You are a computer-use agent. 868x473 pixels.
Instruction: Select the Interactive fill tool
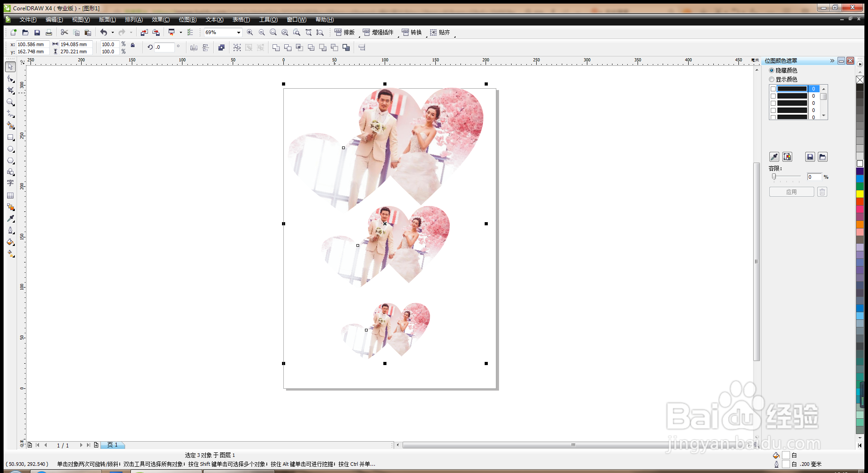click(10, 254)
